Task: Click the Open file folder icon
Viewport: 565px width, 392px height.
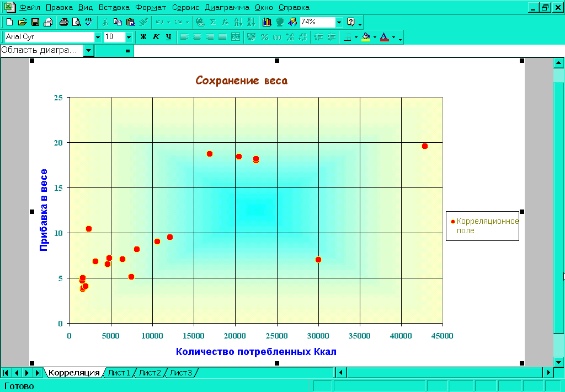Action: point(22,22)
